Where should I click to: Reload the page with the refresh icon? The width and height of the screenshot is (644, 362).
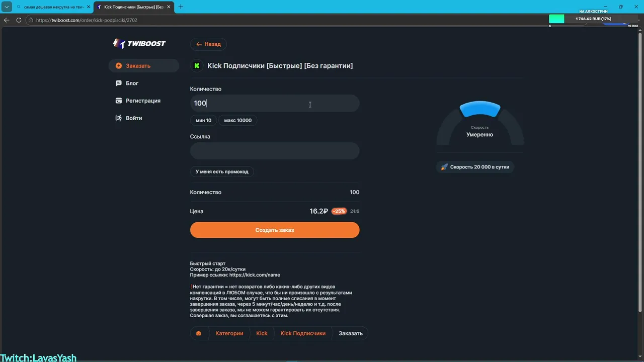pyautogui.click(x=19, y=20)
